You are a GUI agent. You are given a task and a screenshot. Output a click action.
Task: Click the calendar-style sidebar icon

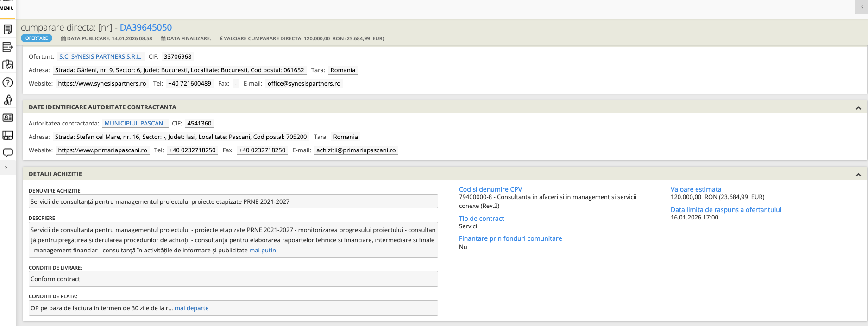point(7,135)
